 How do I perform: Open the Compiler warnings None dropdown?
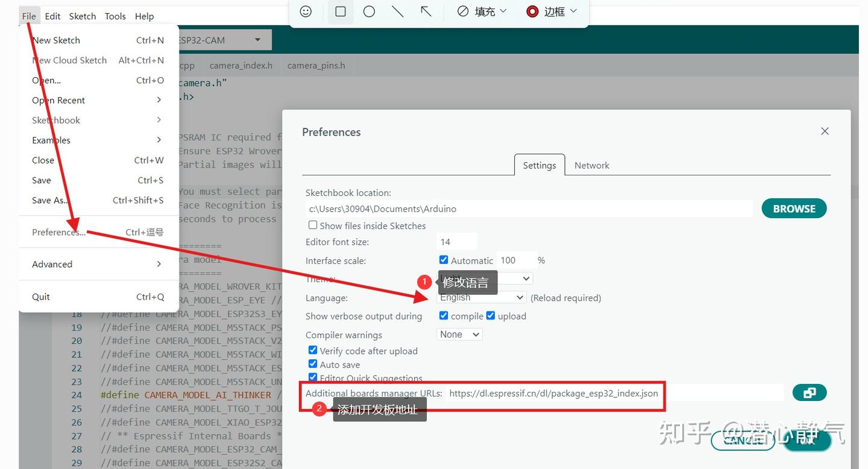[x=459, y=335]
